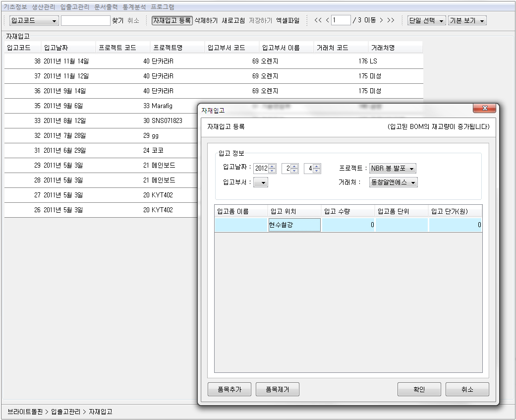Open the 입고코드 search field dropdown
Screen dimensions: 516x420
[x=54, y=21]
